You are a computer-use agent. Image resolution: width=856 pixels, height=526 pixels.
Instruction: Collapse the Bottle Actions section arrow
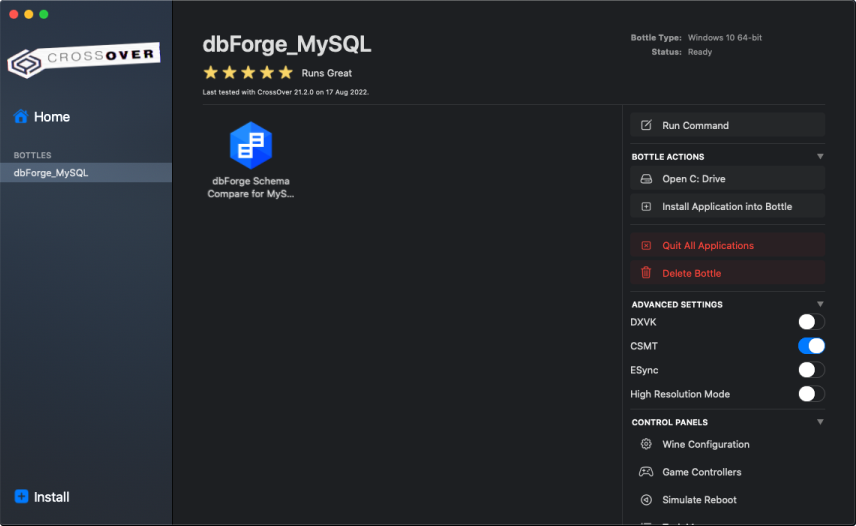coord(819,157)
